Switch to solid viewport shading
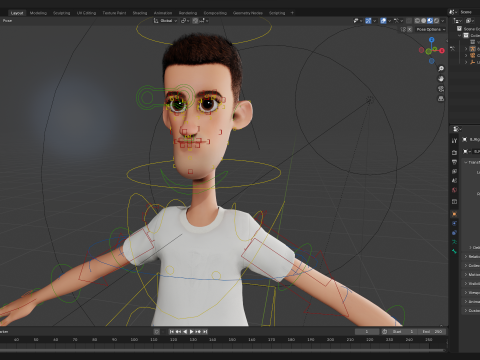This screenshot has height=360, width=480. [424, 21]
